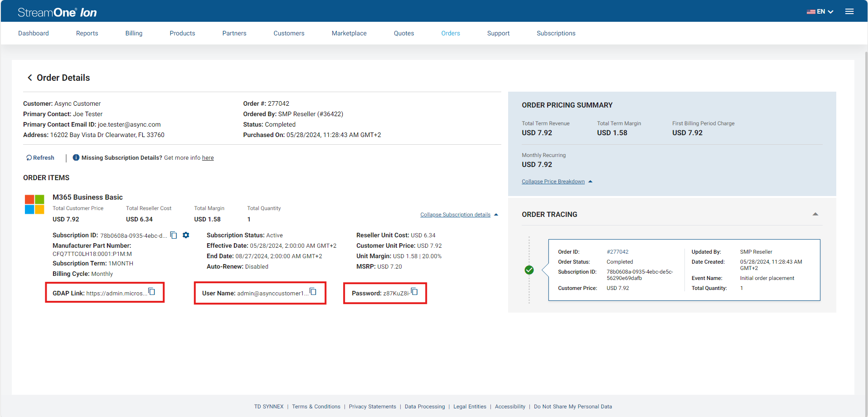Viewport: 868px width, 417px height.
Task: Click the info icon beside Missing Subscription Details
Action: point(76,157)
